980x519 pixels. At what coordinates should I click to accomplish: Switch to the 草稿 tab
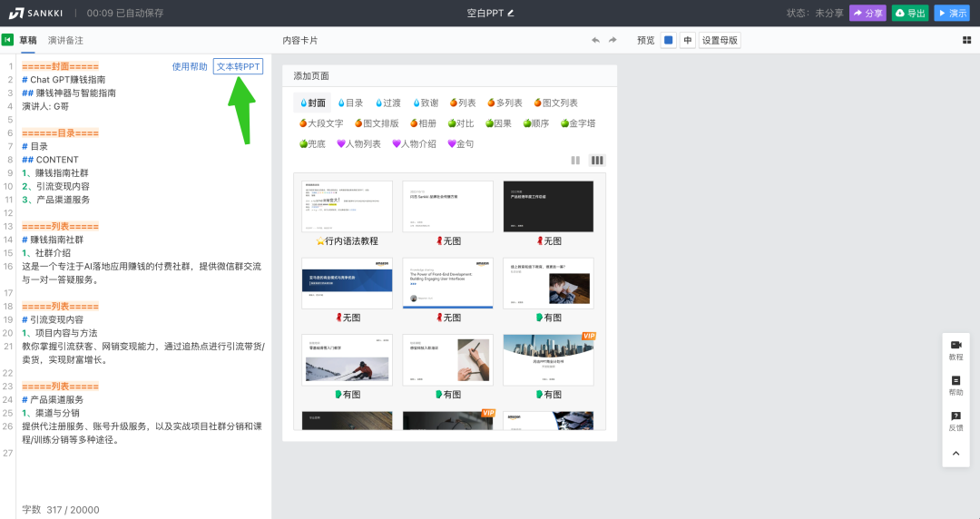click(28, 40)
